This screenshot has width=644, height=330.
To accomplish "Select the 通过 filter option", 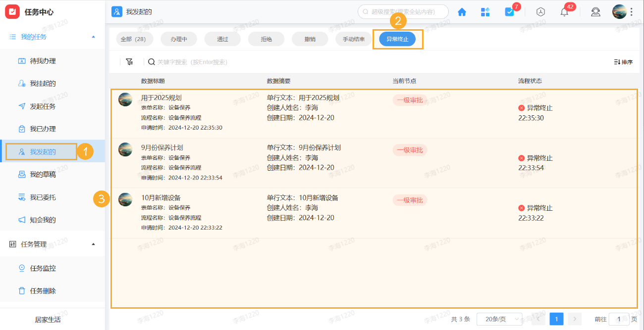I will click(x=222, y=39).
